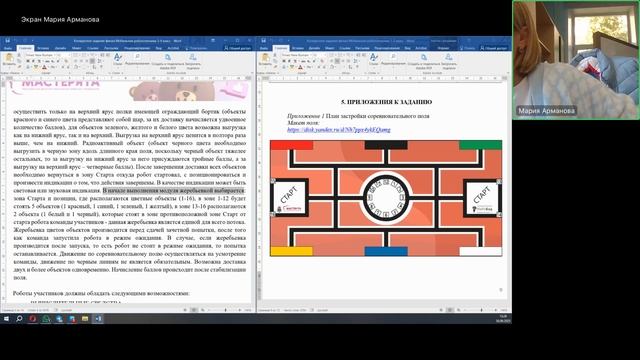Viewport: 640px width, 360px height.
Task: Open Вставка tab in left Word window
Action: pyautogui.click(x=43, y=48)
